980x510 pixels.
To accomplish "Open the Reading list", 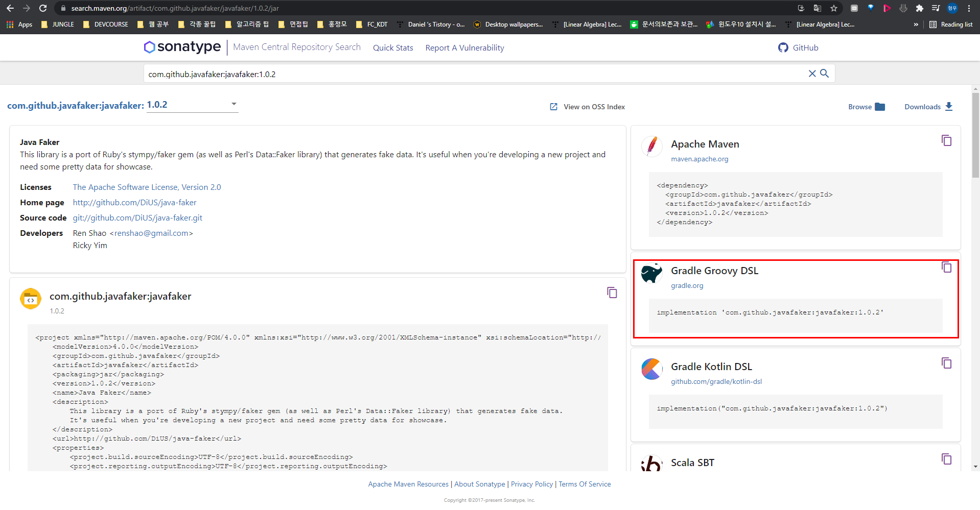I will tap(951, 25).
